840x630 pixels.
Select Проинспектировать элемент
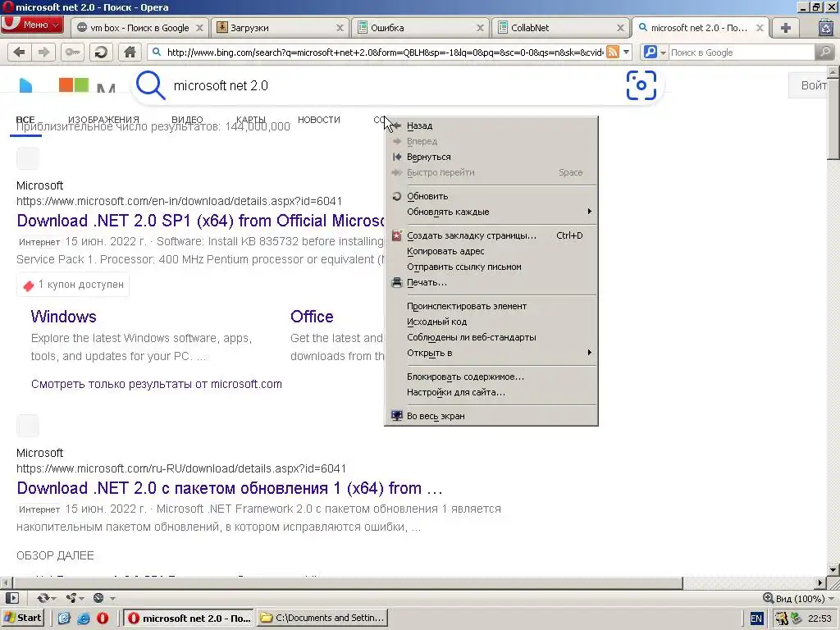[491, 306]
